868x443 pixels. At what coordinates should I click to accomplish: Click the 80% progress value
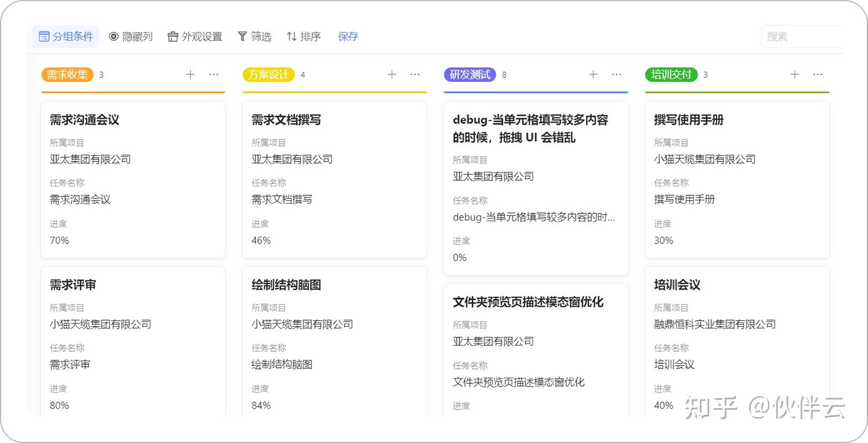pos(59,405)
